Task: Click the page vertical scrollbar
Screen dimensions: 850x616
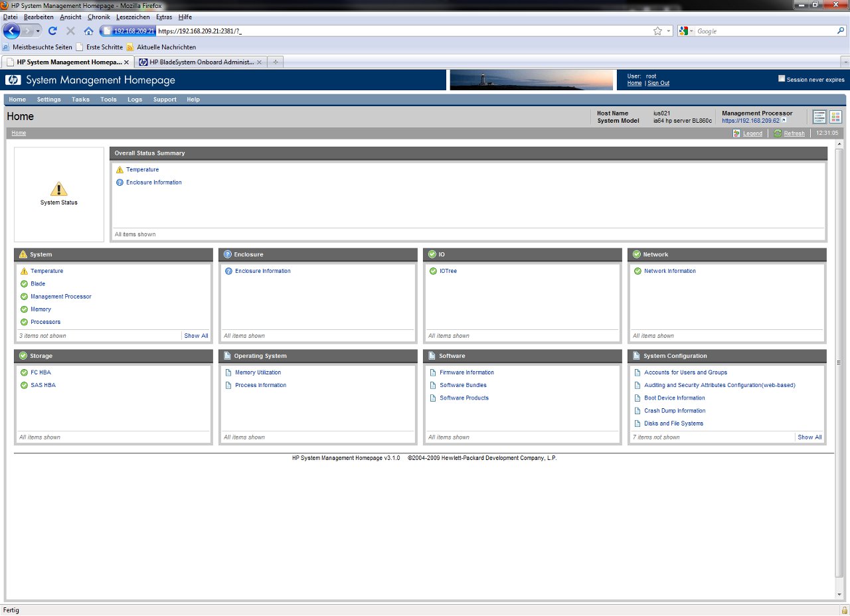Action: point(839,362)
